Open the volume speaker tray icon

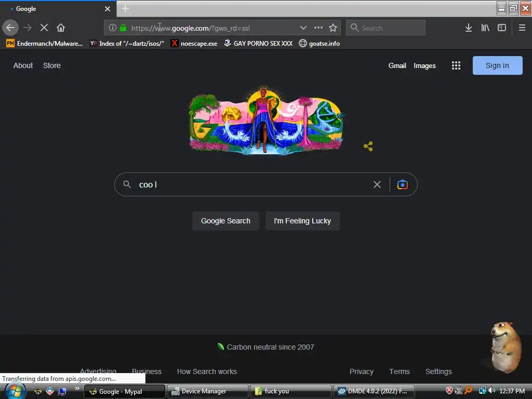pyautogui.click(x=491, y=391)
